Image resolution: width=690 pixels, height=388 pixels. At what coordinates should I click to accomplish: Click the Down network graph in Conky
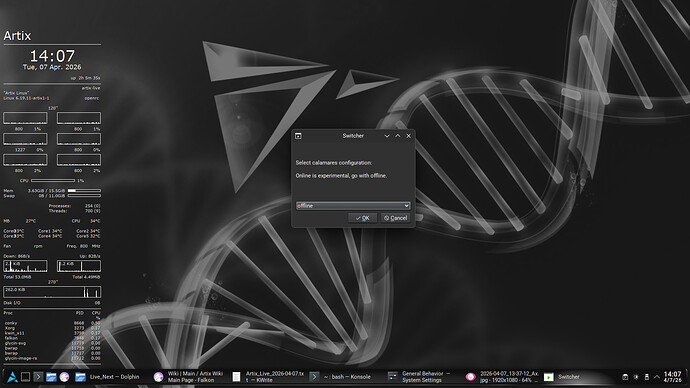[25, 266]
